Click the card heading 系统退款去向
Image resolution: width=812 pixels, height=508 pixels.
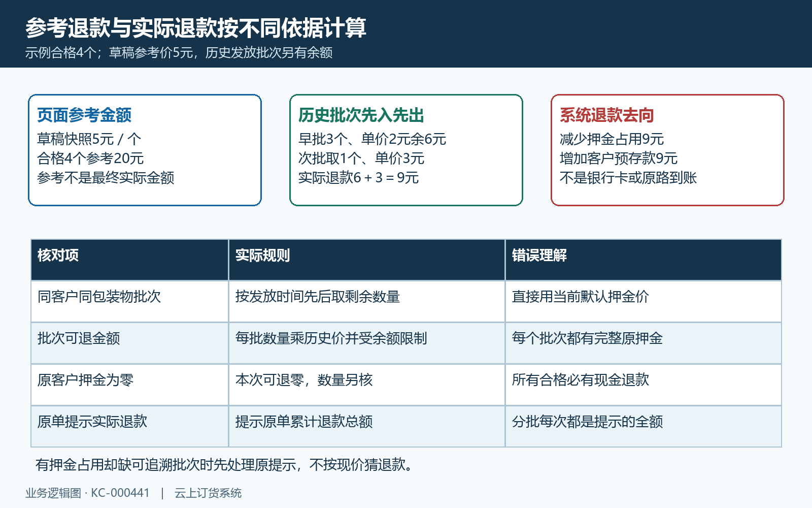[x=607, y=115]
